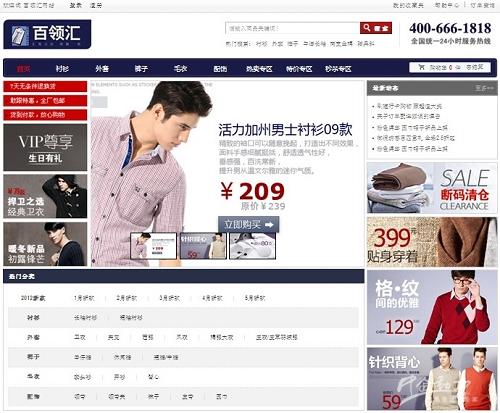Viewport: 500px width, 413px height.
Task: Click the 立即购买 buy now button
Action: [x=249, y=224]
